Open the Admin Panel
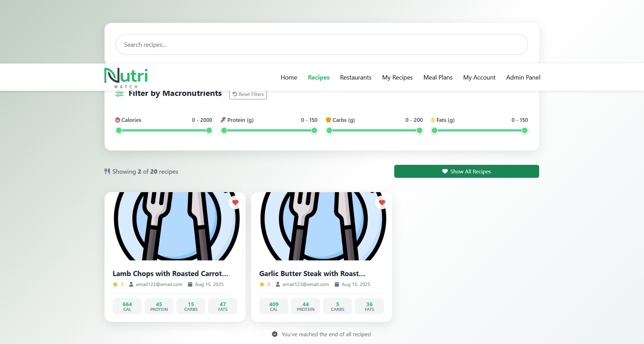 tap(523, 77)
